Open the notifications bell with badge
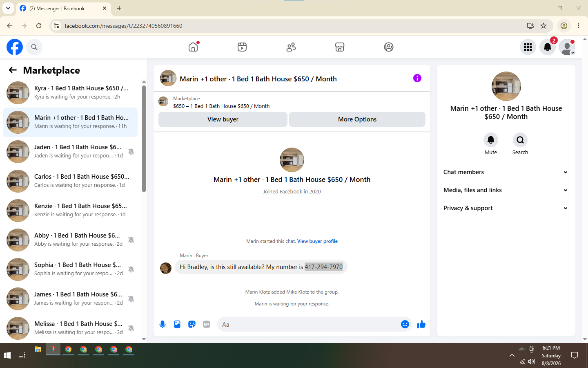The width and height of the screenshot is (588, 368). click(548, 47)
